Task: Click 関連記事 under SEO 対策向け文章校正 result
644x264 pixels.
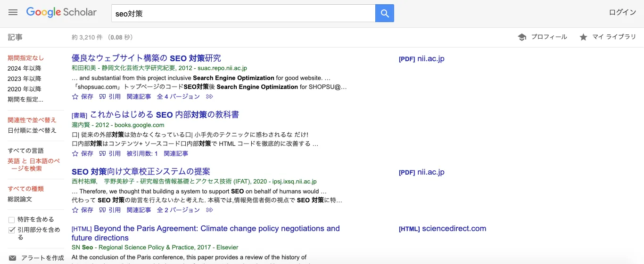Action: 139,210
